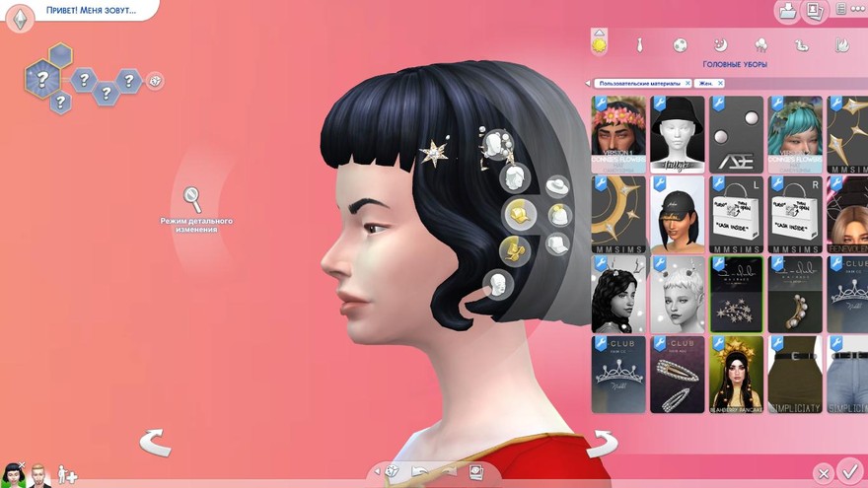The height and width of the screenshot is (488, 868).
Task: Pick the shopping bag 'L' thumbnail
Action: click(x=736, y=215)
